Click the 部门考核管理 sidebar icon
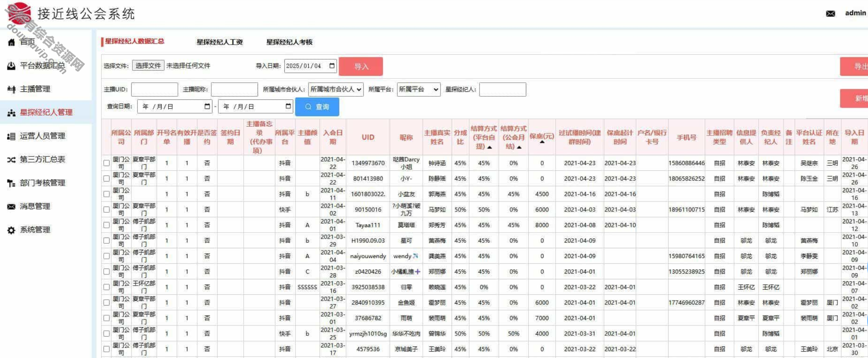 (x=11, y=183)
